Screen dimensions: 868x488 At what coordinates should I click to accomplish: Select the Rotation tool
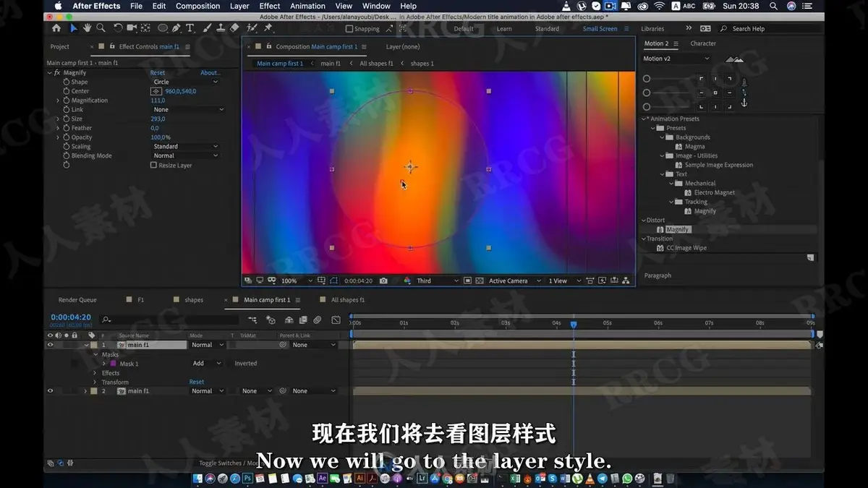point(118,28)
